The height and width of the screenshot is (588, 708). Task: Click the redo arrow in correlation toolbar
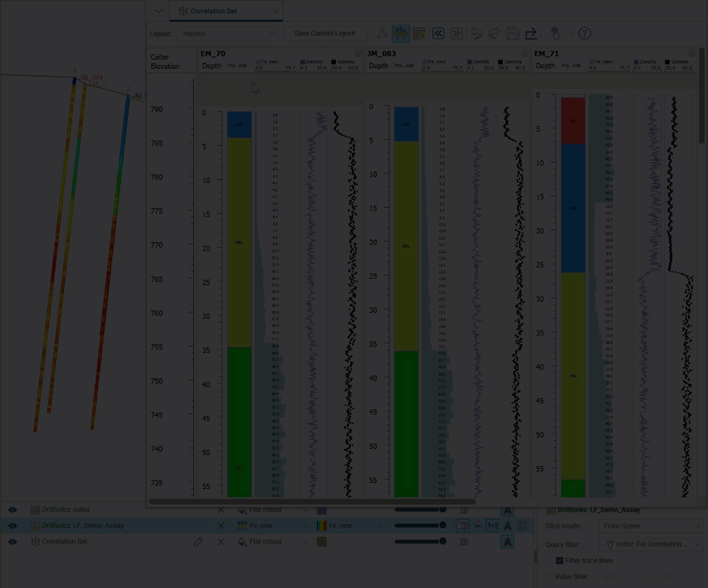pos(494,34)
